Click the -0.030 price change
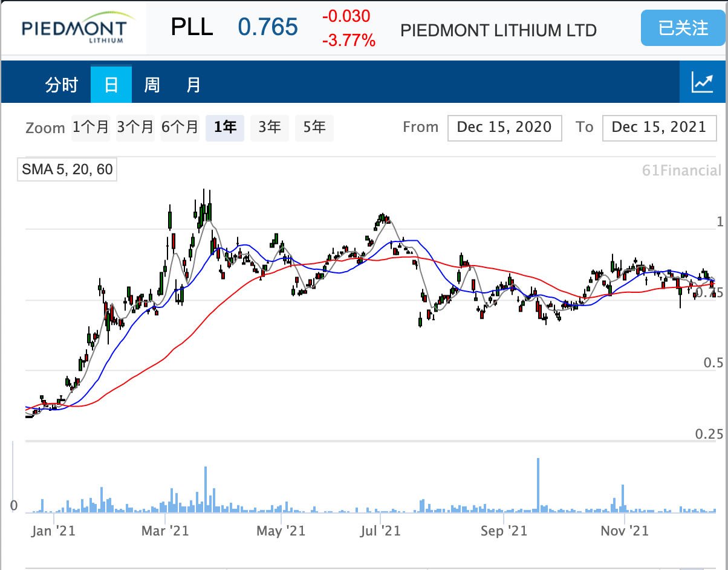 [x=346, y=16]
